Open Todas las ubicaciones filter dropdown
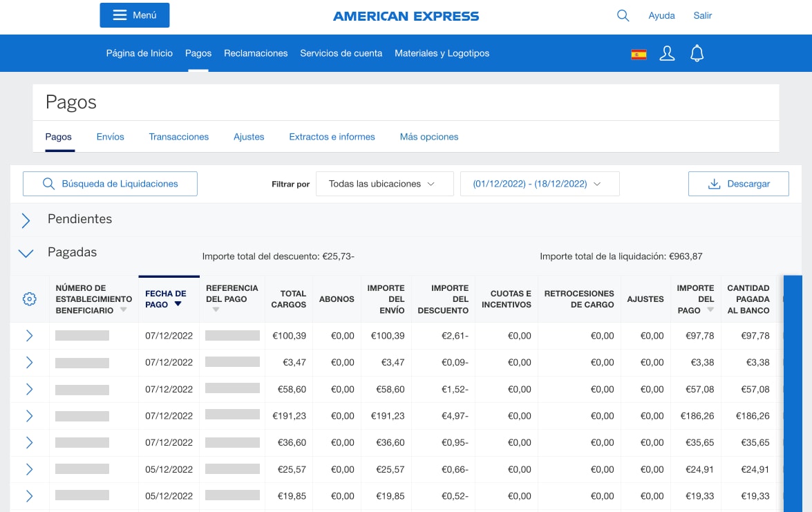 pyautogui.click(x=384, y=184)
